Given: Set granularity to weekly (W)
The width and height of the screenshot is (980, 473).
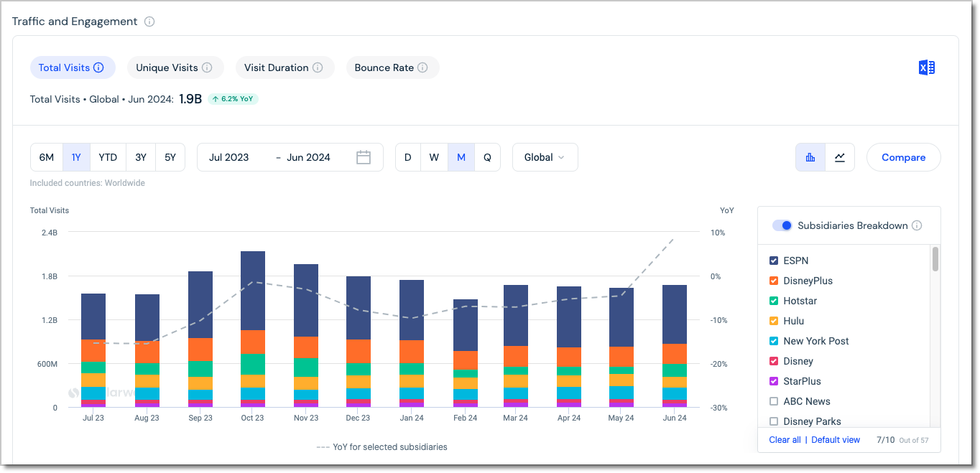Looking at the screenshot, I should tap(434, 157).
